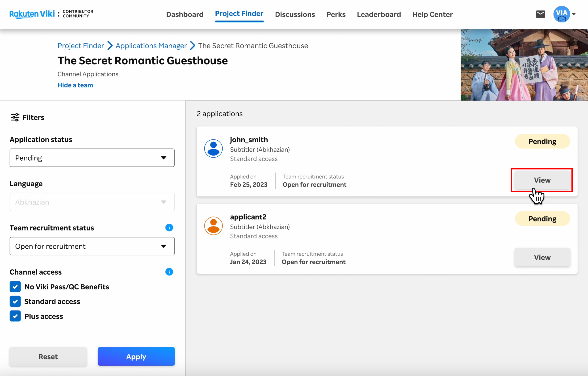This screenshot has height=376, width=588.
Task: Click the john_smith username
Action: pos(249,140)
